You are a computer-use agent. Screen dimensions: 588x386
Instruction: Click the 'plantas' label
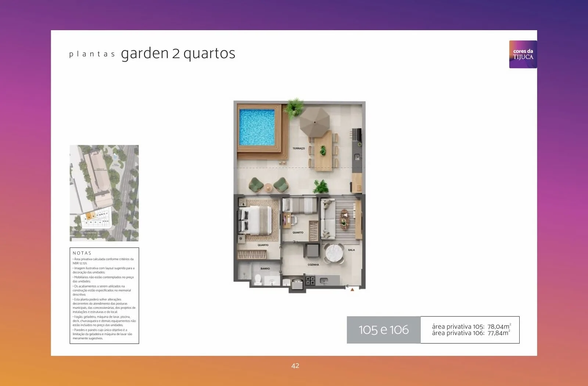[x=92, y=54]
